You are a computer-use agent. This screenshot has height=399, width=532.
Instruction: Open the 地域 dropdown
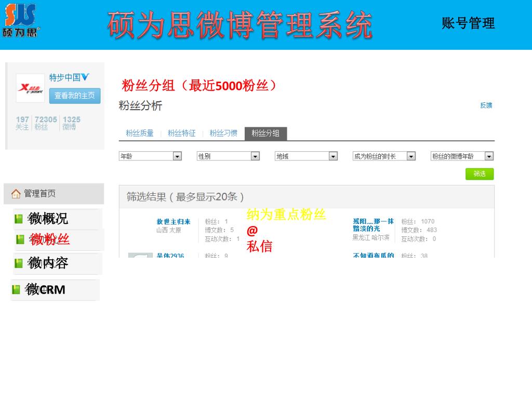pos(307,156)
